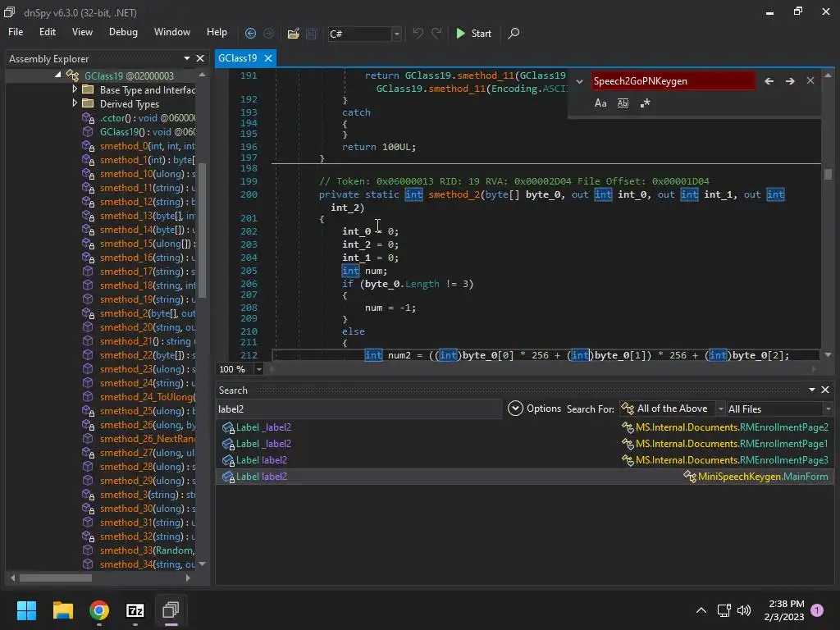This screenshot has width=840, height=630.
Task: Close the find box
Action: tap(810, 81)
